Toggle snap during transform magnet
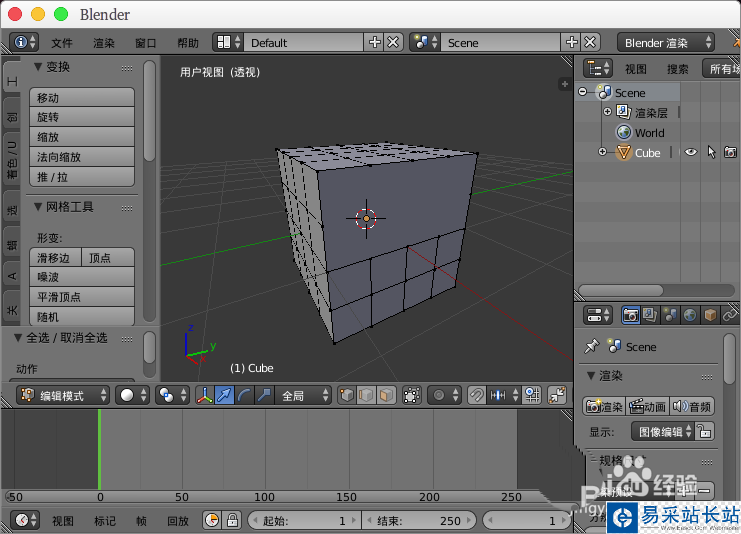 476,395
